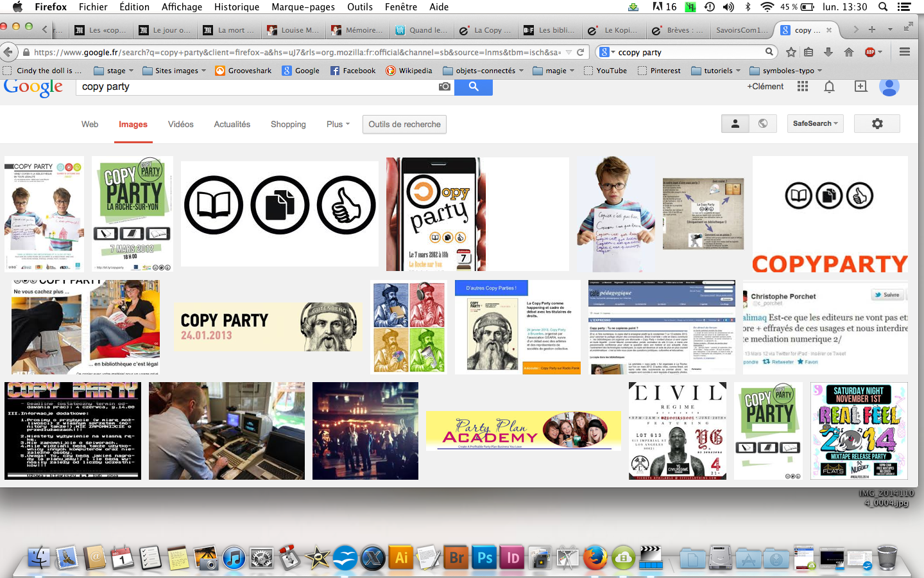Open the Wikipedia bookmark
This screenshot has width=924, height=578.
[x=409, y=71]
